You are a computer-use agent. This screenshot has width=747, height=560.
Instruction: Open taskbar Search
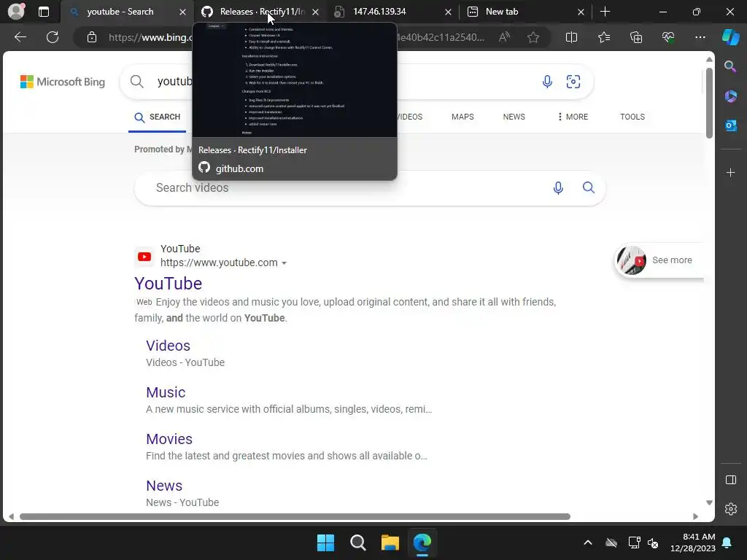tap(357, 542)
